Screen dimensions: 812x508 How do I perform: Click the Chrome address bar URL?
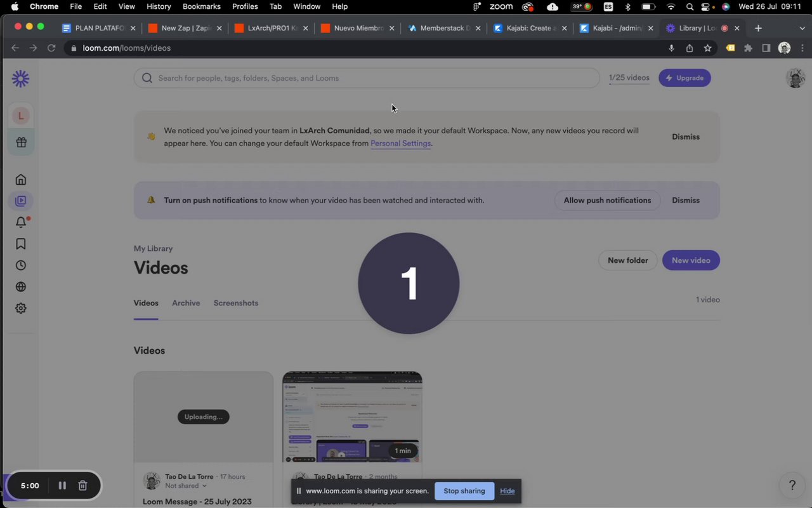coord(127,48)
